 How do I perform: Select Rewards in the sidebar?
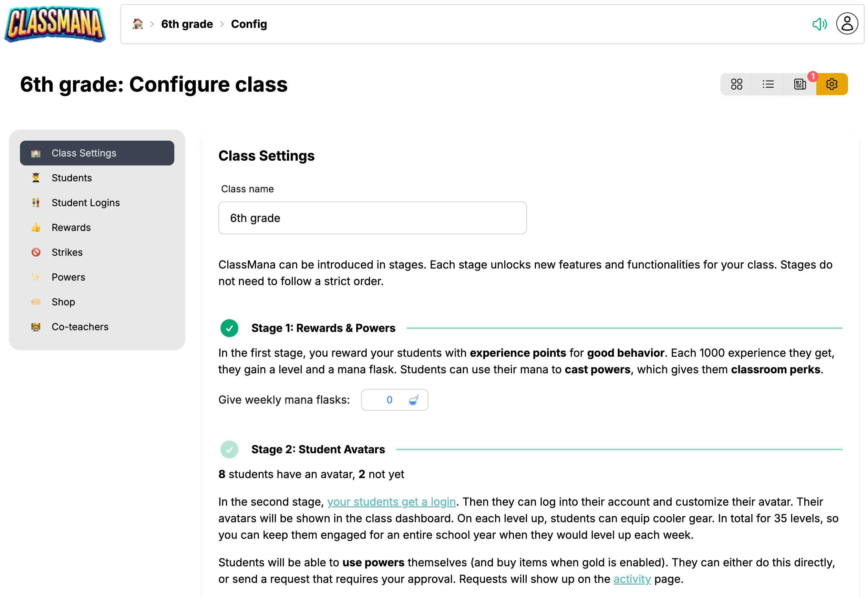[x=71, y=227]
